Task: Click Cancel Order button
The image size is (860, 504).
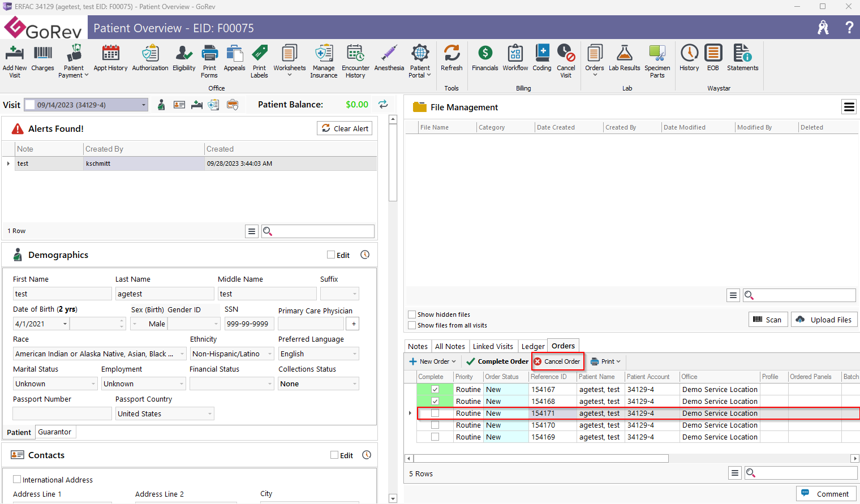Action: [x=557, y=361]
